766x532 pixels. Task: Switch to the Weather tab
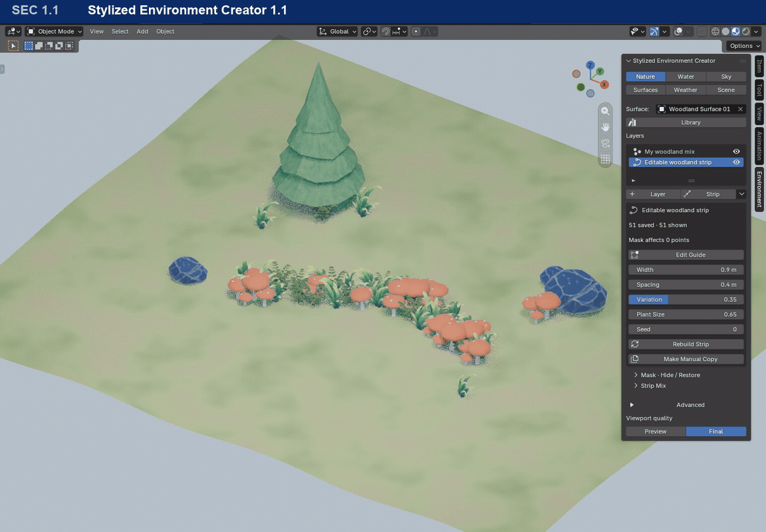pos(686,90)
